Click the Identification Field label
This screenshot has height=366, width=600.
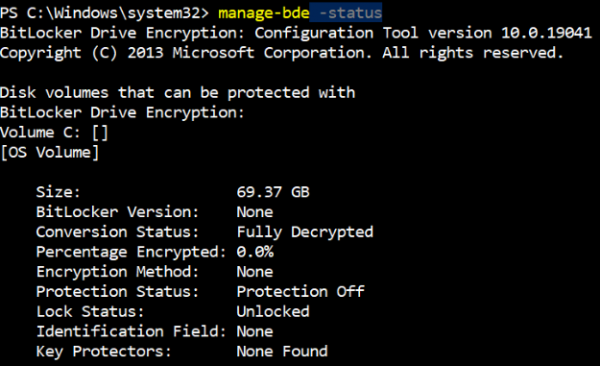click(x=131, y=332)
